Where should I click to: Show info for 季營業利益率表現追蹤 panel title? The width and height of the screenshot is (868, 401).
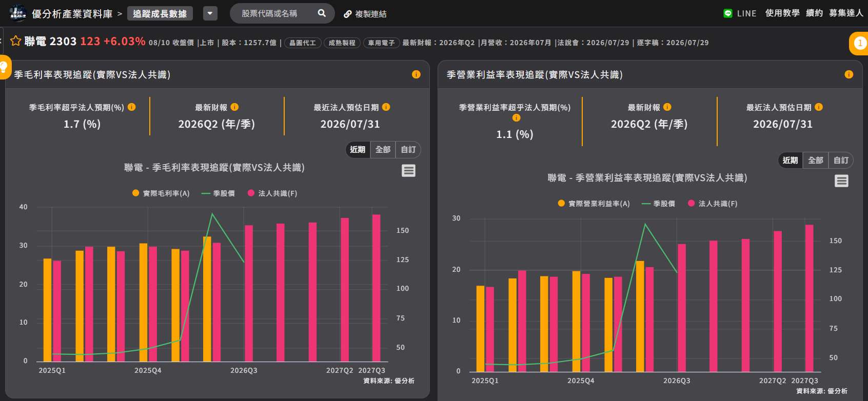coord(849,74)
